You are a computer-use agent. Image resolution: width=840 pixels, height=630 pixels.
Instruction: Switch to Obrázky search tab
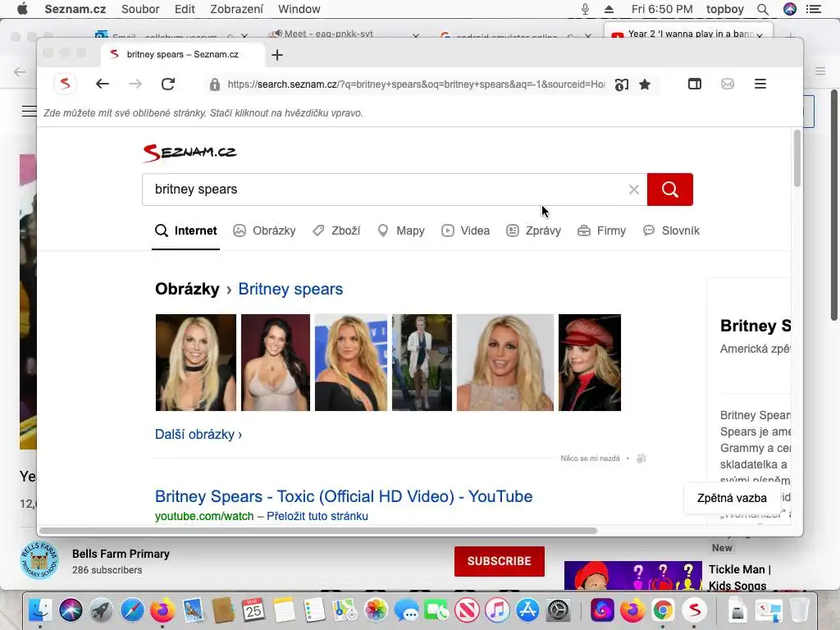(265, 231)
